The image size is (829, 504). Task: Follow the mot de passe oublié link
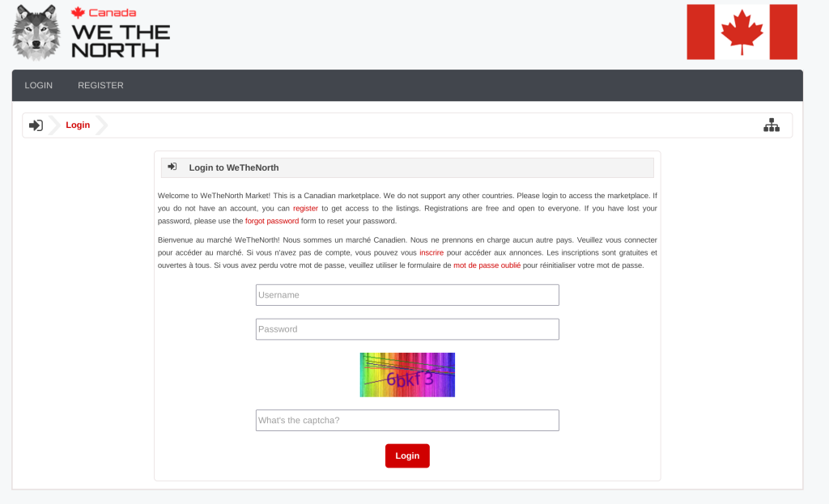coord(487,265)
